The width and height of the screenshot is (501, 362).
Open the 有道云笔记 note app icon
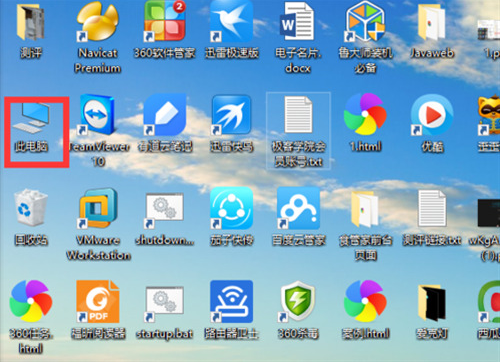click(x=165, y=115)
